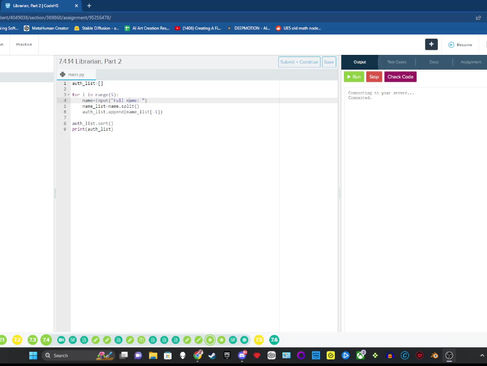Switch to the Output tab
Image resolution: width=487 pixels, height=366 pixels.
pos(359,62)
